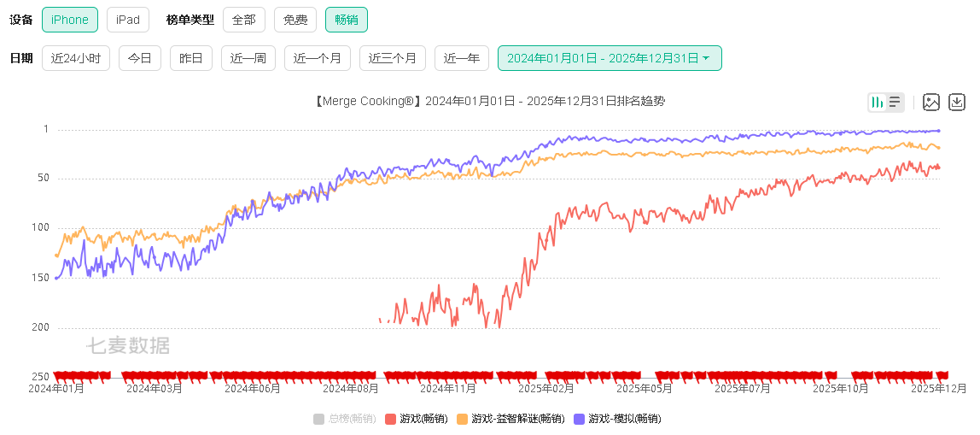Click the download data icon

click(x=957, y=103)
